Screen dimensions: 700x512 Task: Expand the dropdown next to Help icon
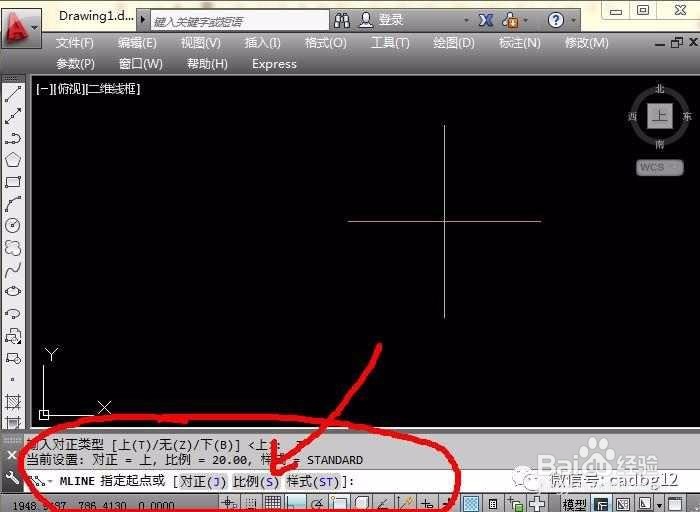pos(573,20)
